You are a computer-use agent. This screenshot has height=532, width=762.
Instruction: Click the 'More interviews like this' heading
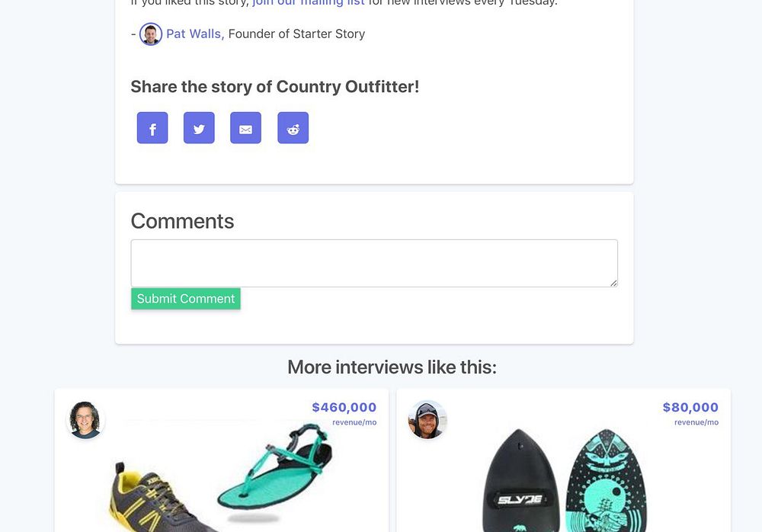click(392, 367)
